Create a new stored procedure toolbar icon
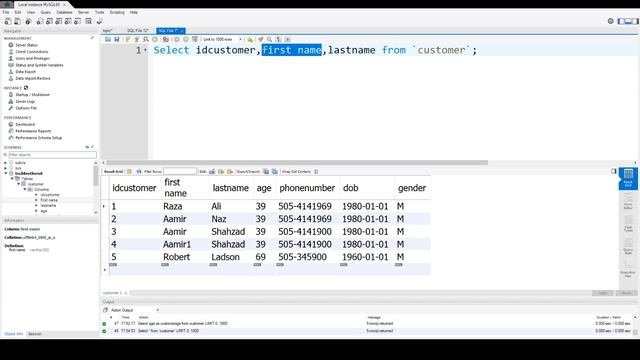This screenshot has height=360, width=640. pyautogui.click(x=68, y=21)
